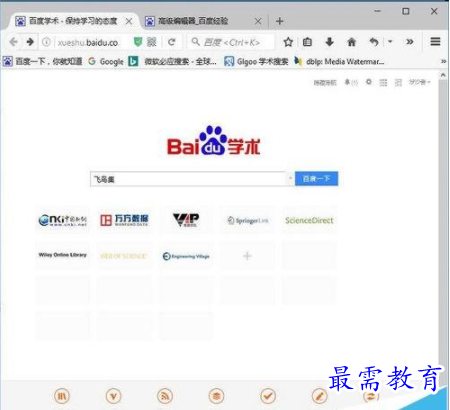
Task: Open the SpringerLink site tile
Action: [x=248, y=220]
